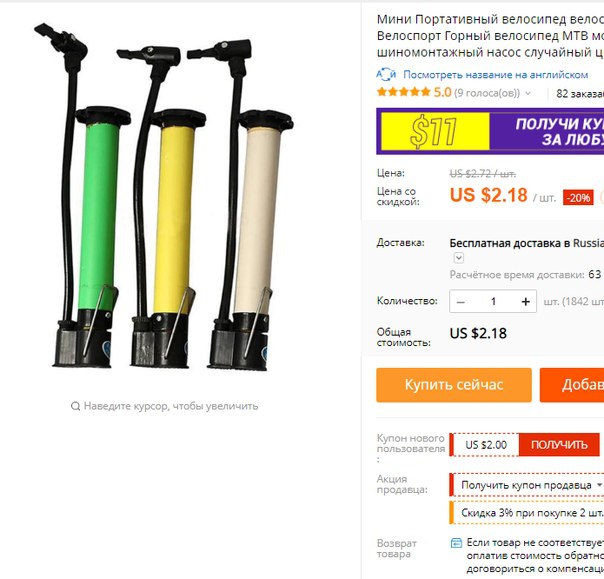Click the magnifier icon under the product image
The height and width of the screenshot is (579, 604).
76,406
